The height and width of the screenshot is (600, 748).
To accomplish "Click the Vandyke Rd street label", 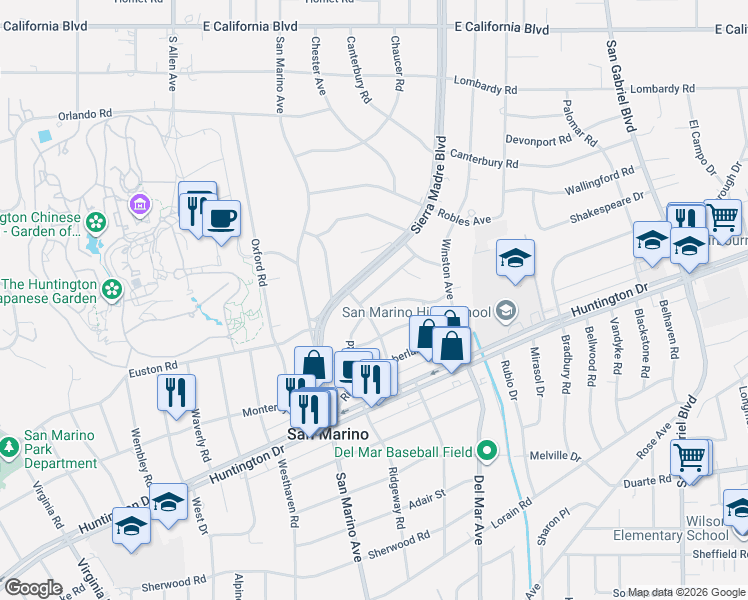I will point(616,346).
